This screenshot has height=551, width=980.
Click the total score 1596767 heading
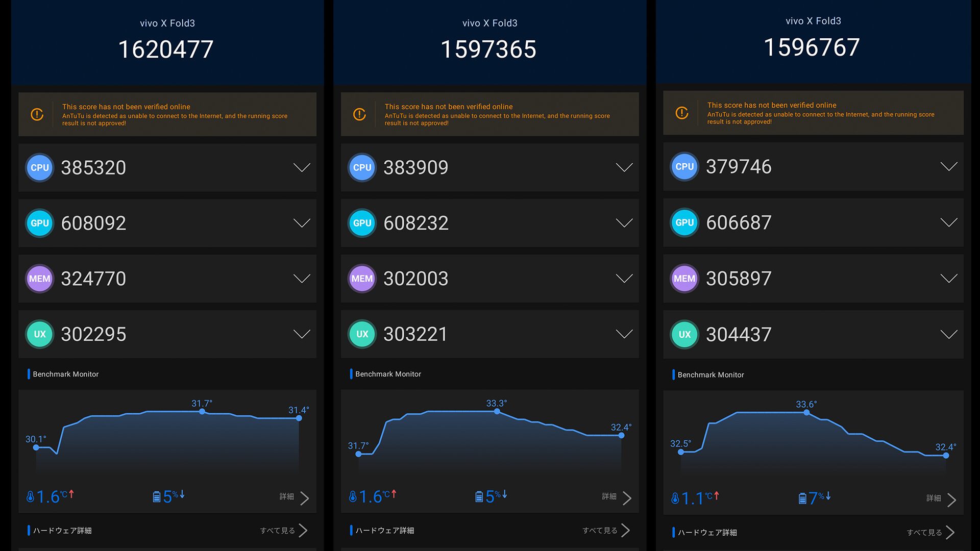(812, 47)
